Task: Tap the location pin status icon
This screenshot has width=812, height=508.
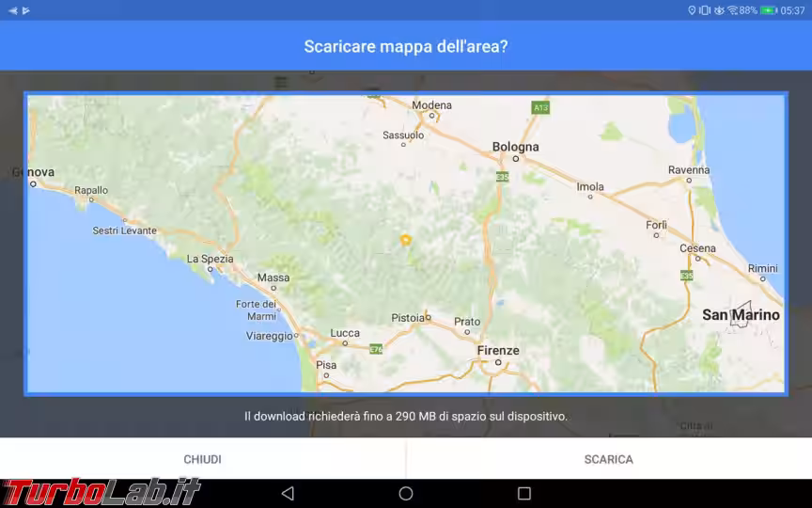Action: pyautogui.click(x=692, y=10)
